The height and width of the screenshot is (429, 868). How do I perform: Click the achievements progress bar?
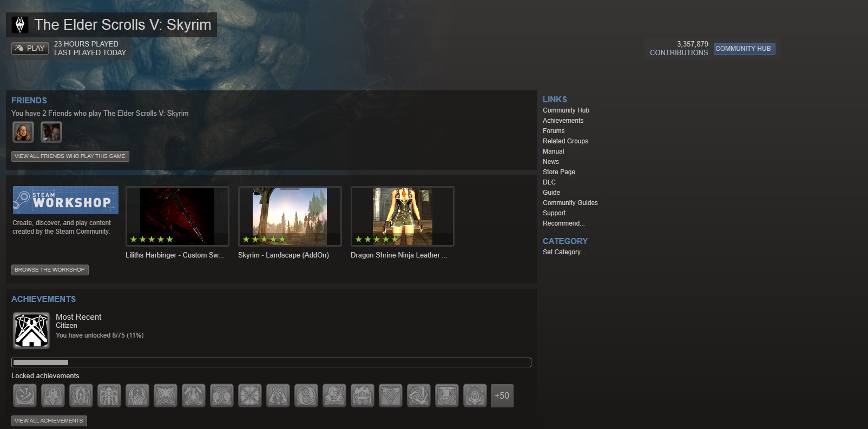coord(271,362)
